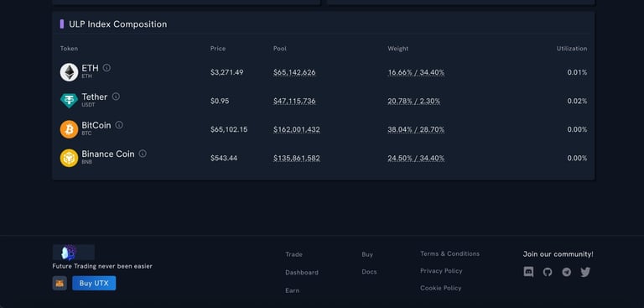Click ETH weight 16.66% / 34.40%
Screen dimensions: 644x308
416,72
